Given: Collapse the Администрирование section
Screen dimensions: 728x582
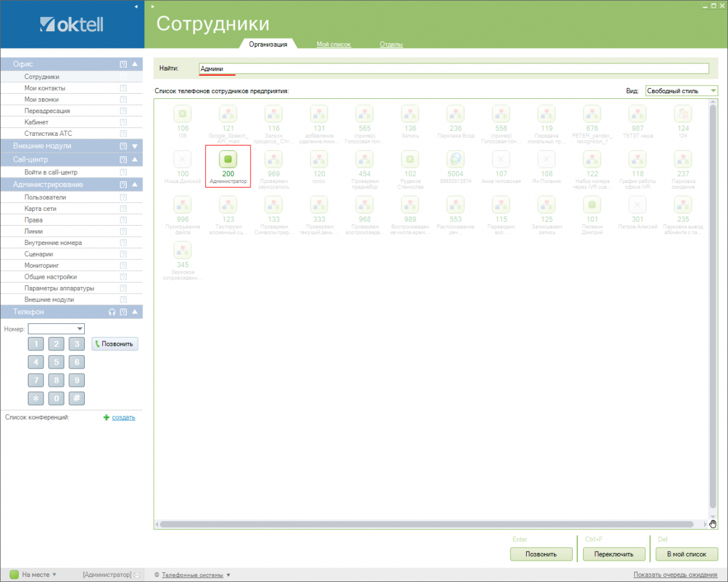Looking at the screenshot, I should pos(135,185).
